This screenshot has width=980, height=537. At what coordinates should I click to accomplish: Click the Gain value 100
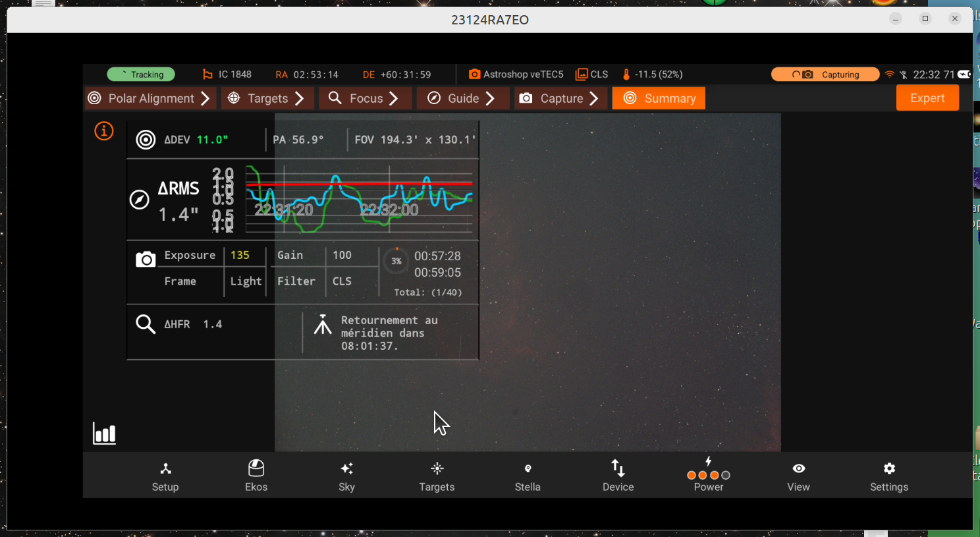[342, 255]
